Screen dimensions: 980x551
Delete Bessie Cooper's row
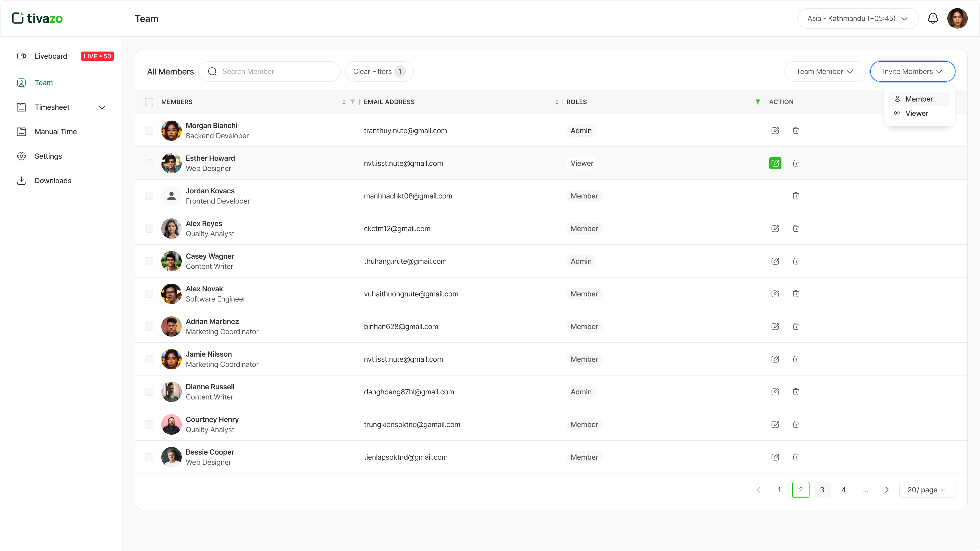(x=795, y=457)
